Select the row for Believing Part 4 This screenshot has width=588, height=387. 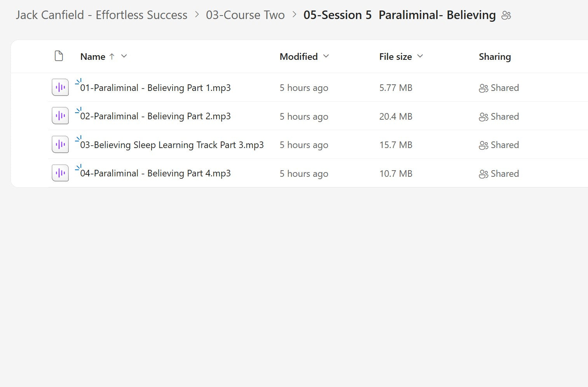(272, 173)
